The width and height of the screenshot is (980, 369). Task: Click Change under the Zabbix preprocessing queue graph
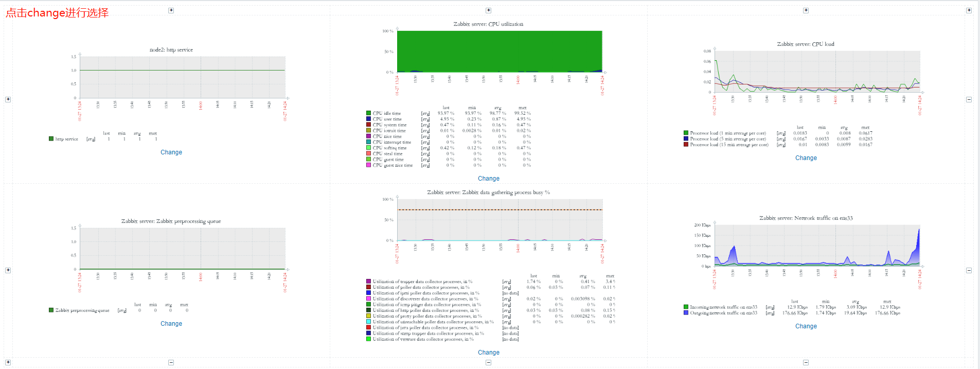(171, 324)
